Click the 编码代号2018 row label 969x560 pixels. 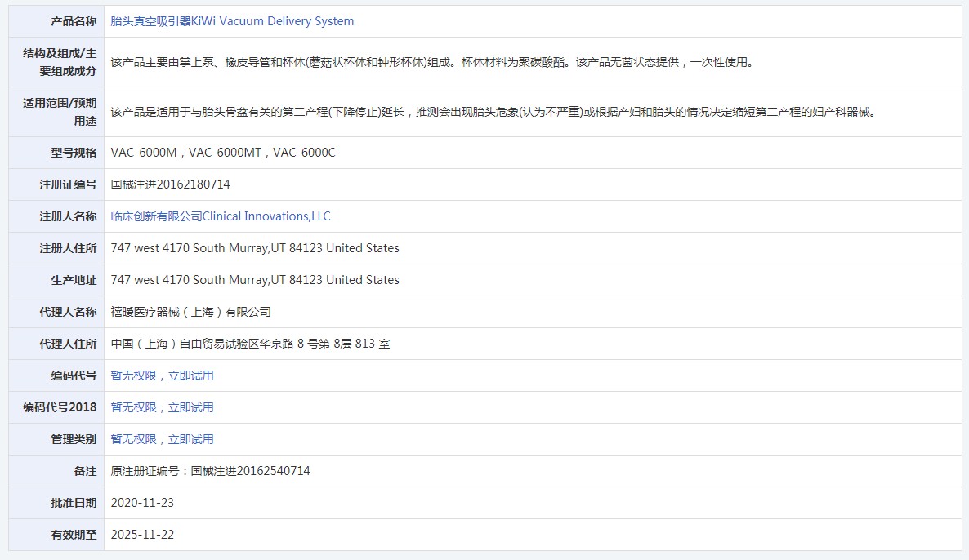60,407
